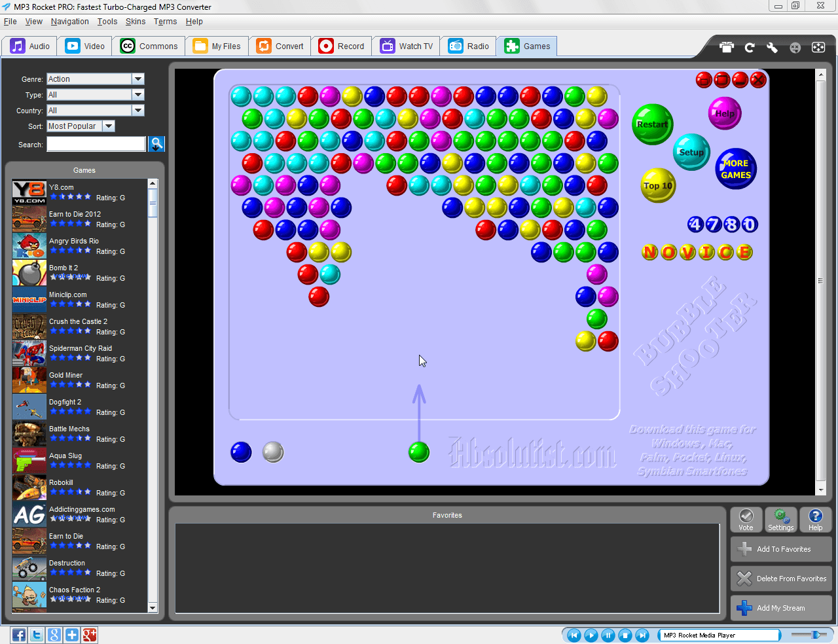Click the network computers icon in top toolbar
Viewport: 838px width, 644px height.
click(x=727, y=47)
